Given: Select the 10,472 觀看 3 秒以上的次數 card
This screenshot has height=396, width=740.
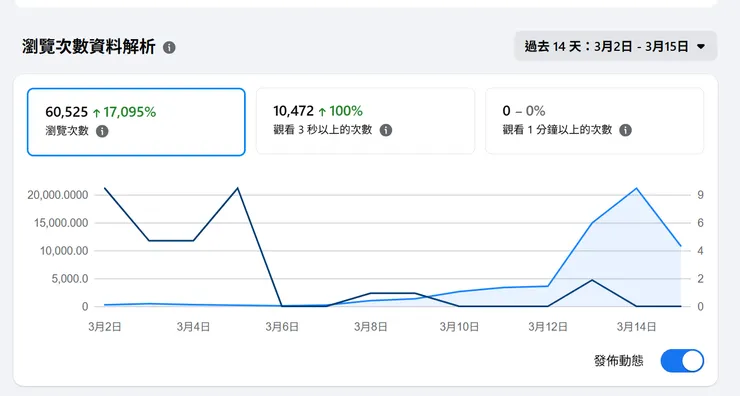Looking at the screenshot, I should (x=365, y=121).
